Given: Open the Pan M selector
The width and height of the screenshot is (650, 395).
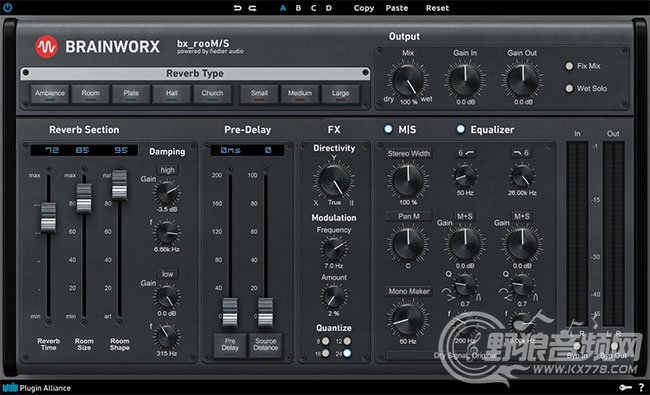Looking at the screenshot, I should (x=408, y=216).
